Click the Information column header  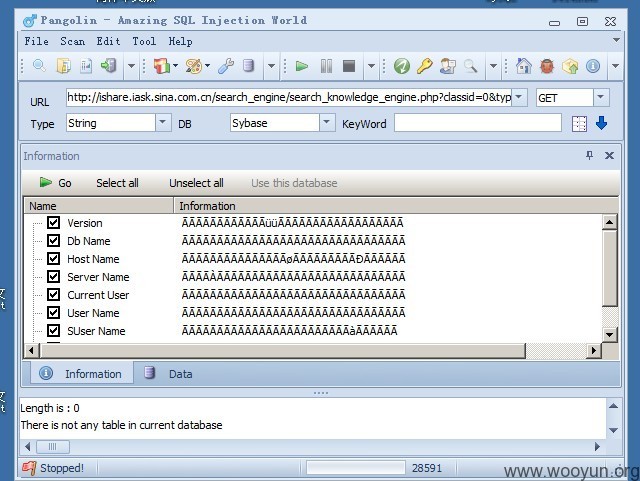tap(396, 206)
